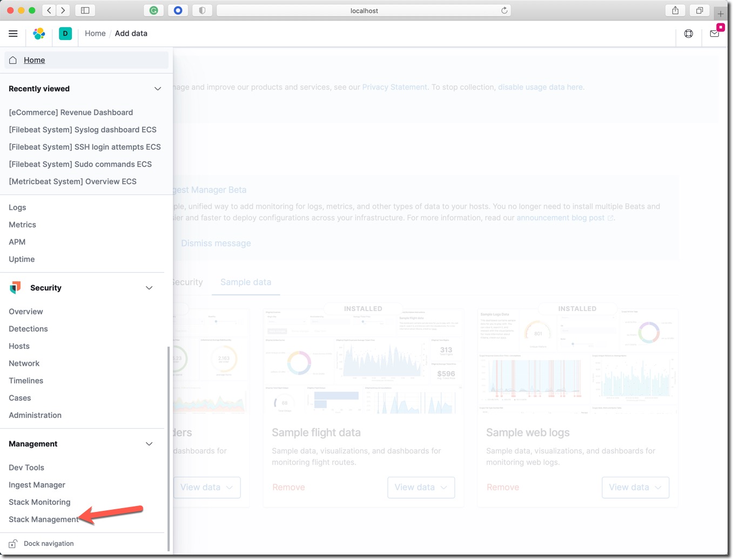Show all tabs overview icon
Screen dimensions: 733x560
[699, 10]
